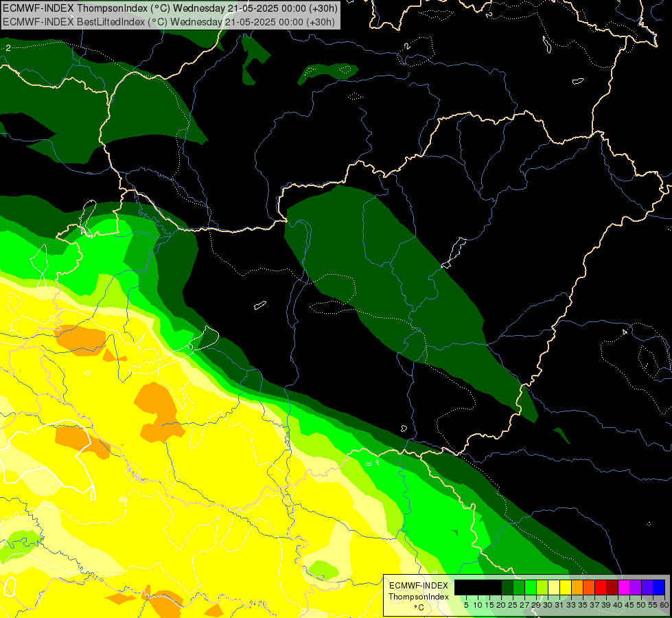Select the blue 55–60 legend swatch
Screen dimensions: 672x618
[x=659, y=587]
